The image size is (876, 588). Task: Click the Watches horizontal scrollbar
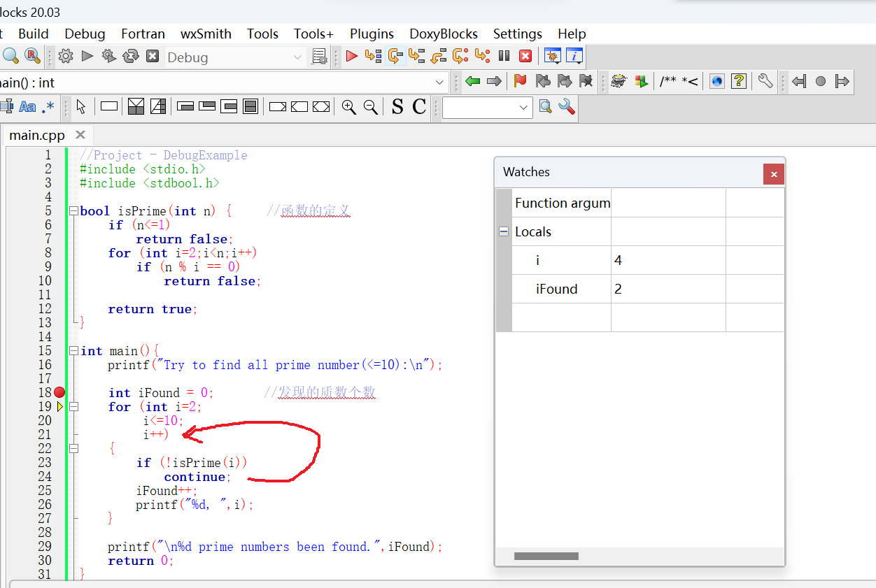546,557
